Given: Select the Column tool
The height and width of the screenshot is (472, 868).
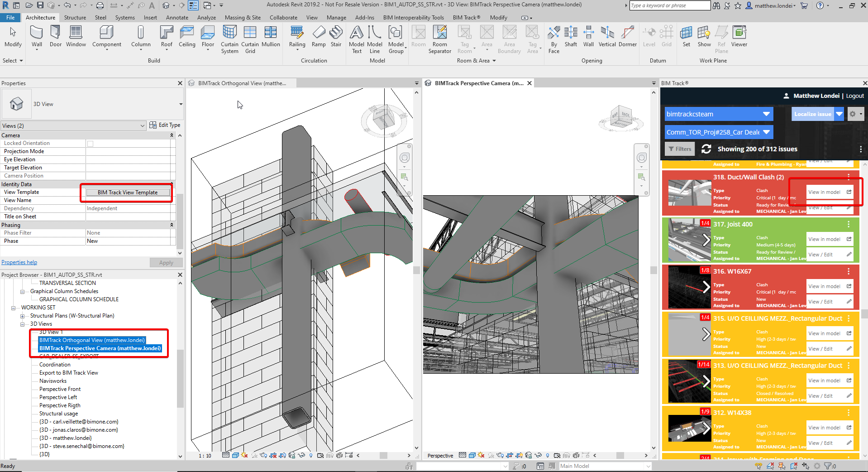Looking at the screenshot, I should coord(141,36).
